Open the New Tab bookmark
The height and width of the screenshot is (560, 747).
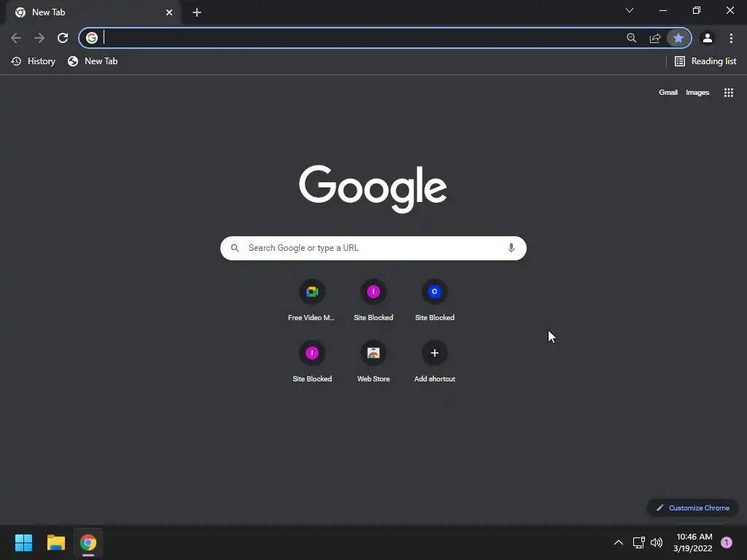tap(93, 61)
